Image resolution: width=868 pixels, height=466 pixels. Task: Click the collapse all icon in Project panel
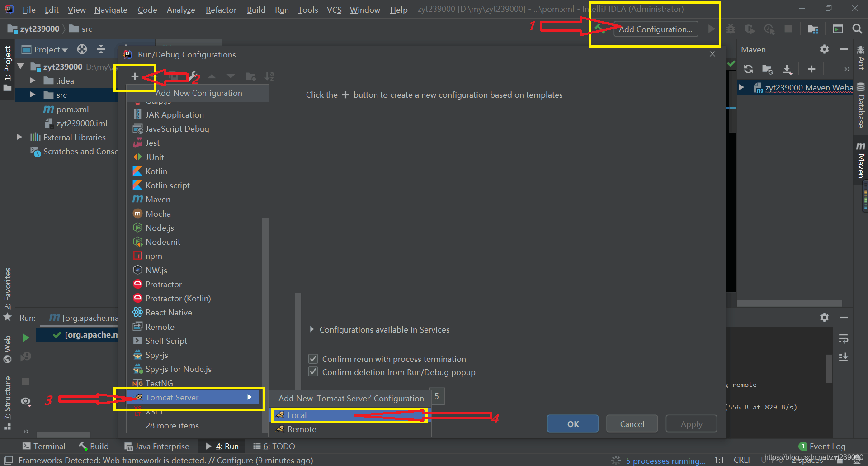[101, 49]
